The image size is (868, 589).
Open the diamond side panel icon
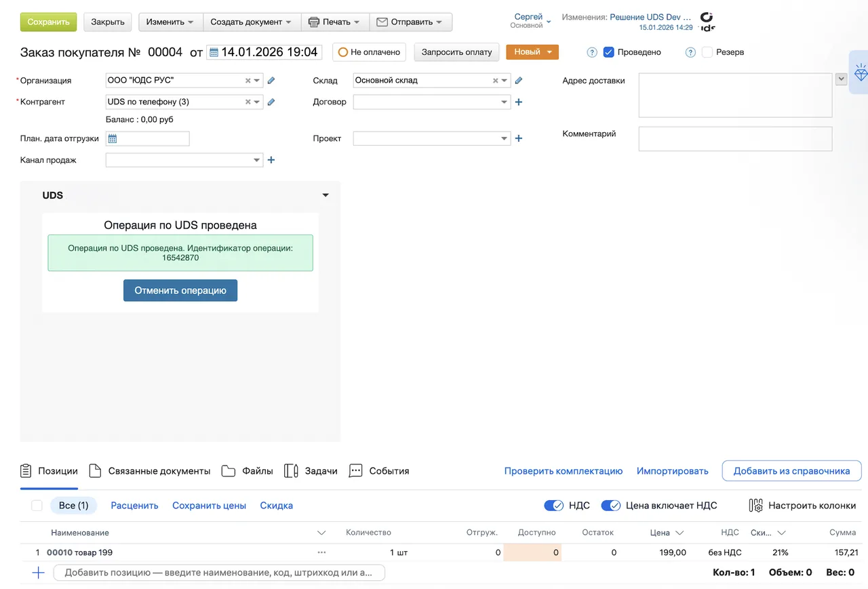[860, 73]
